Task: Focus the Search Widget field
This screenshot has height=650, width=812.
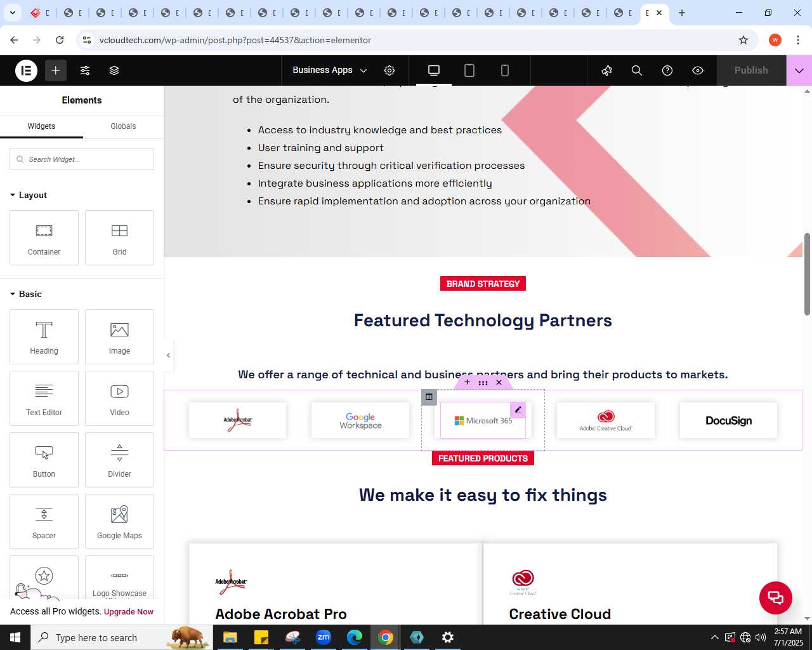Action: 82,159
